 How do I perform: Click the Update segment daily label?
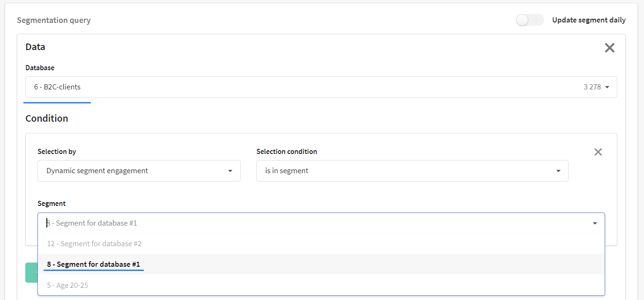(x=589, y=20)
